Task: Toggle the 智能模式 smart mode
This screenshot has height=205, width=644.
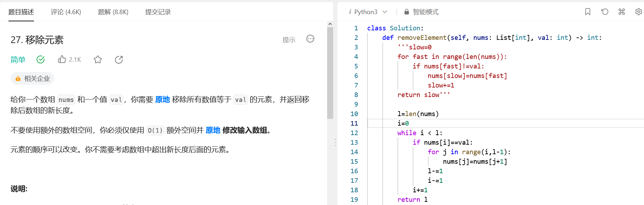Action: point(425,12)
